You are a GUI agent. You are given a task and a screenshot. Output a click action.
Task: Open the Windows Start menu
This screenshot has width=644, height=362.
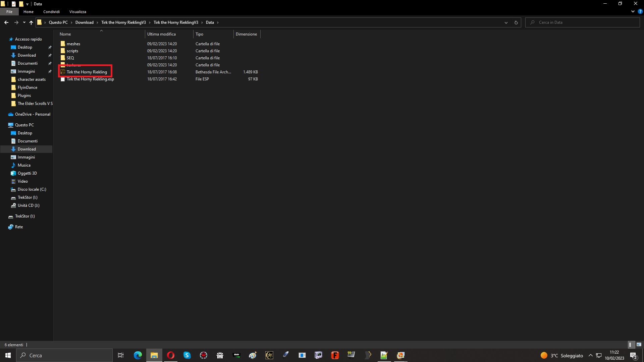pos(8,355)
